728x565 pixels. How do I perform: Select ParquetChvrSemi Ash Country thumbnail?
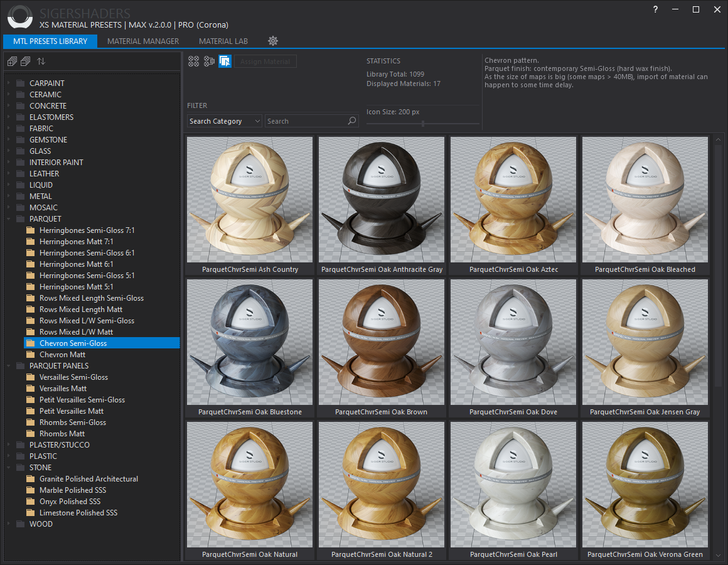pyautogui.click(x=250, y=200)
